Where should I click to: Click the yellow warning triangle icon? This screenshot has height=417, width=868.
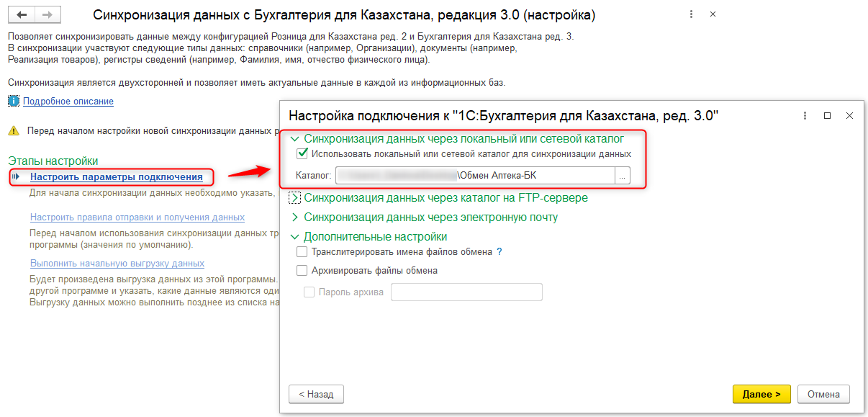tap(14, 132)
